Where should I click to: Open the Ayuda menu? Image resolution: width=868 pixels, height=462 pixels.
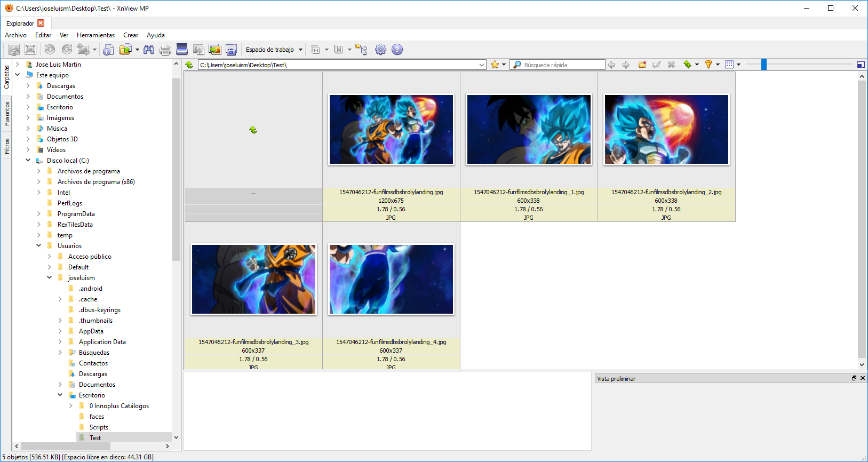point(156,35)
